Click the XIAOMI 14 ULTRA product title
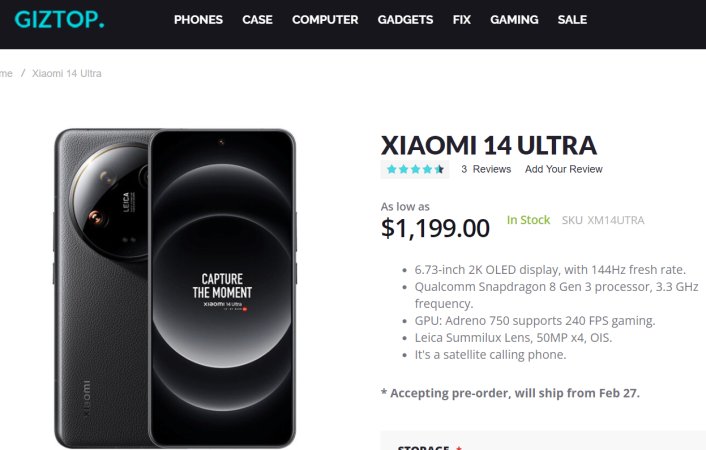Screen dimensions: 706x450 tap(488, 144)
